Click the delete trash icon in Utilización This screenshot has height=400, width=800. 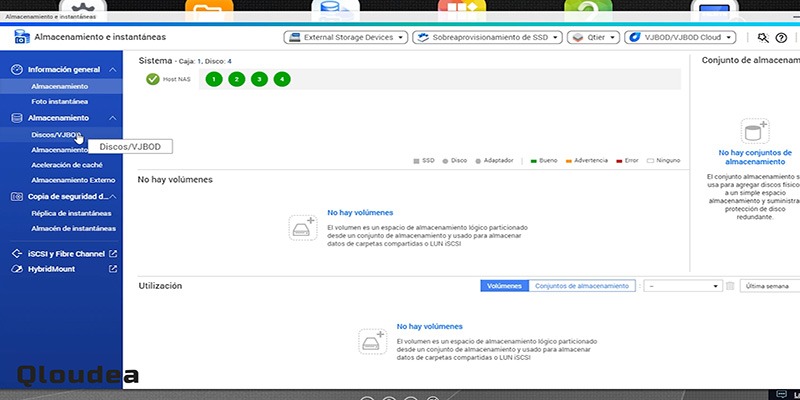(730, 286)
